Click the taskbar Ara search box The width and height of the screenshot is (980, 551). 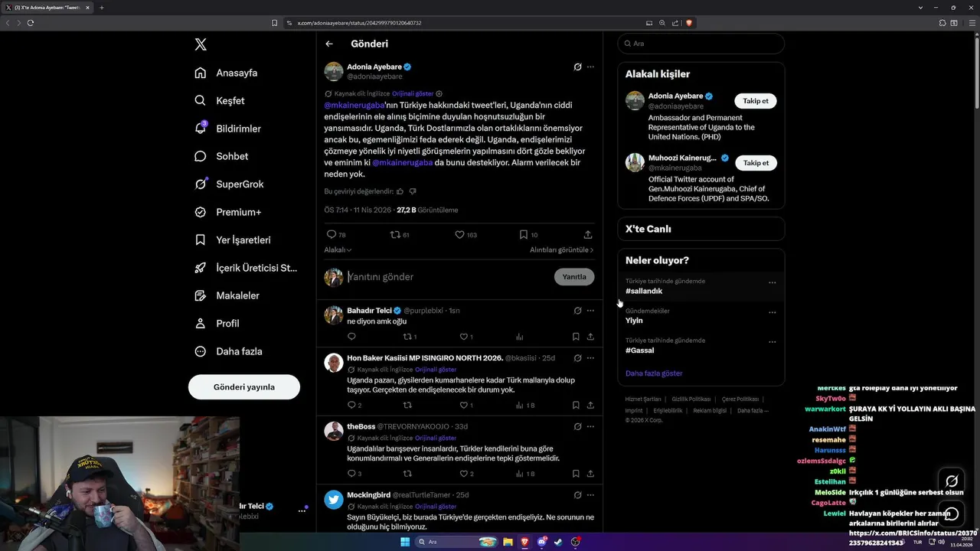coord(457,542)
